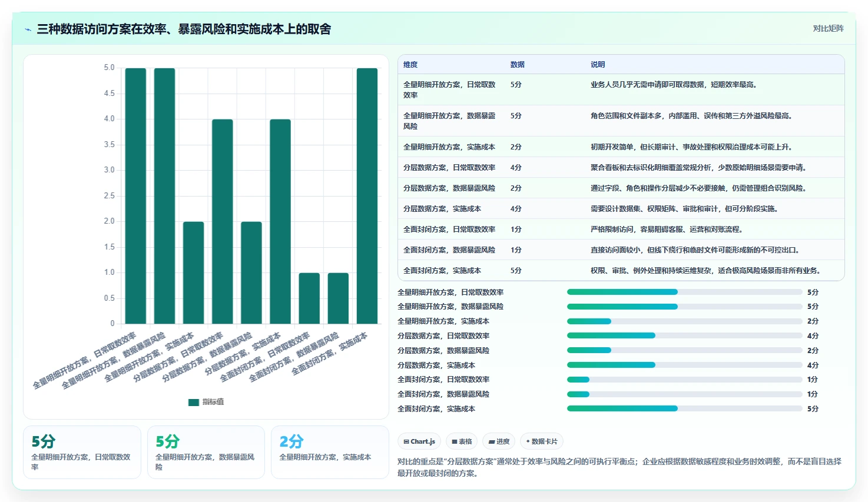Image resolution: width=868 pixels, height=502 pixels.
Task: Click the chart bar for 全面封闭方案，日常取数效率
Action: 309,298
